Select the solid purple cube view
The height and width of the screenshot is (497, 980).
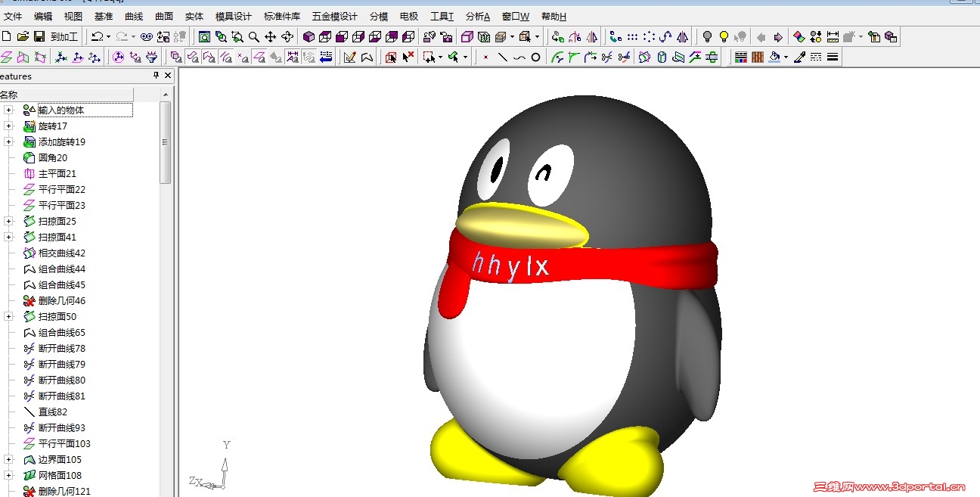(309, 36)
